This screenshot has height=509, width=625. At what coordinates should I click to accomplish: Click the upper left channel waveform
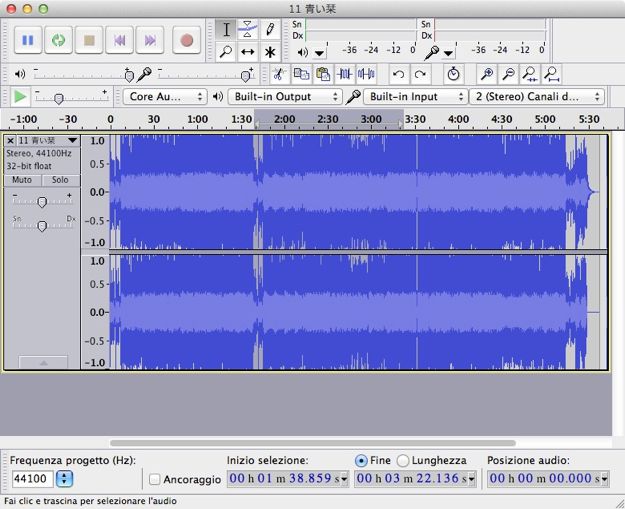[x=358, y=192]
